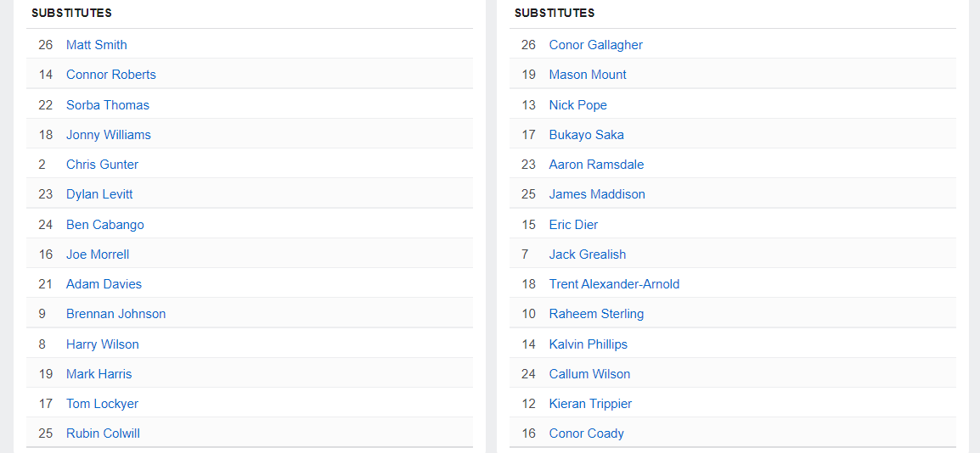Click on Chris Gunter
The image size is (980, 453).
[x=102, y=165]
